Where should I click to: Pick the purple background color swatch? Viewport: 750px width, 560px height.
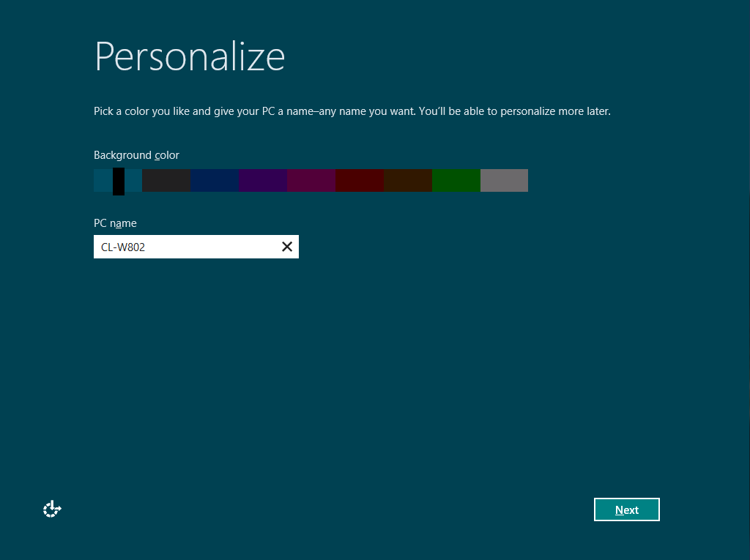(x=263, y=180)
